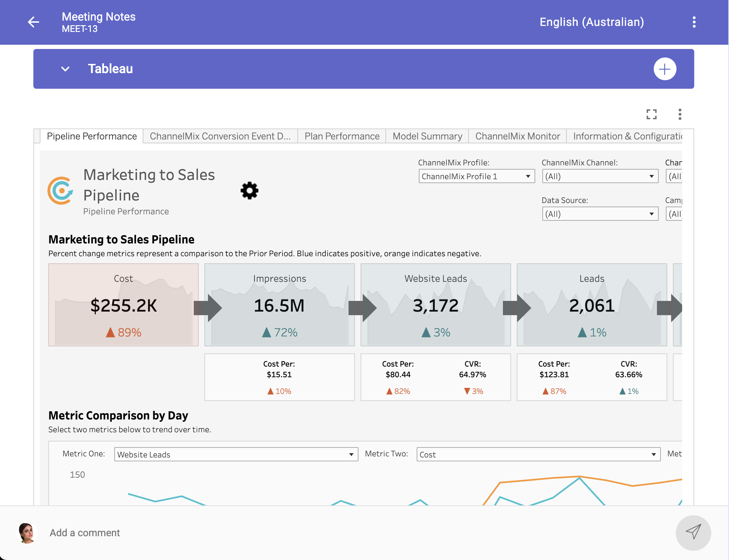Open the ChannelMix Channel dropdown
This screenshot has height=560, width=729.
pos(600,176)
